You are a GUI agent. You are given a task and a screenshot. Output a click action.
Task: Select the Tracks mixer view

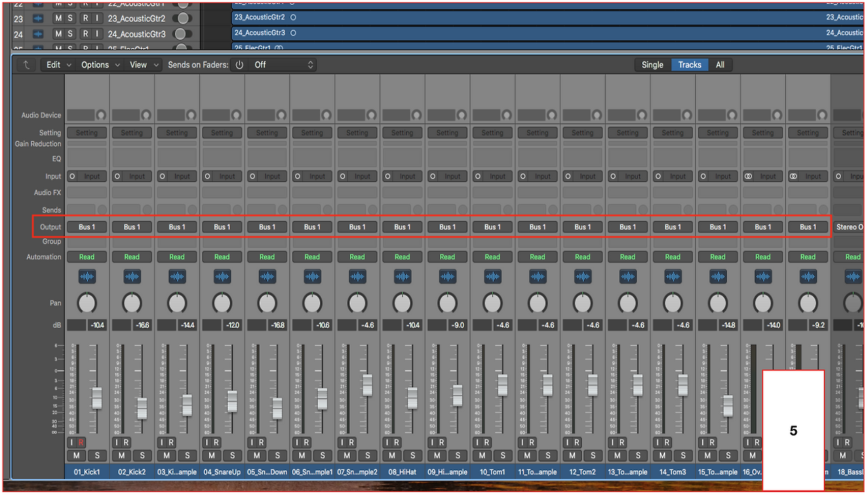pyautogui.click(x=690, y=65)
